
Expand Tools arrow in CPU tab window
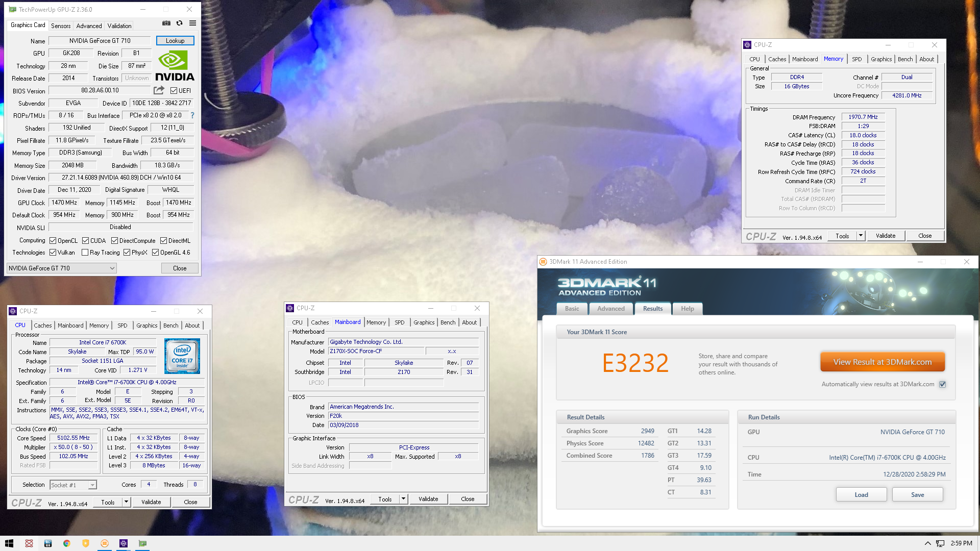126,502
